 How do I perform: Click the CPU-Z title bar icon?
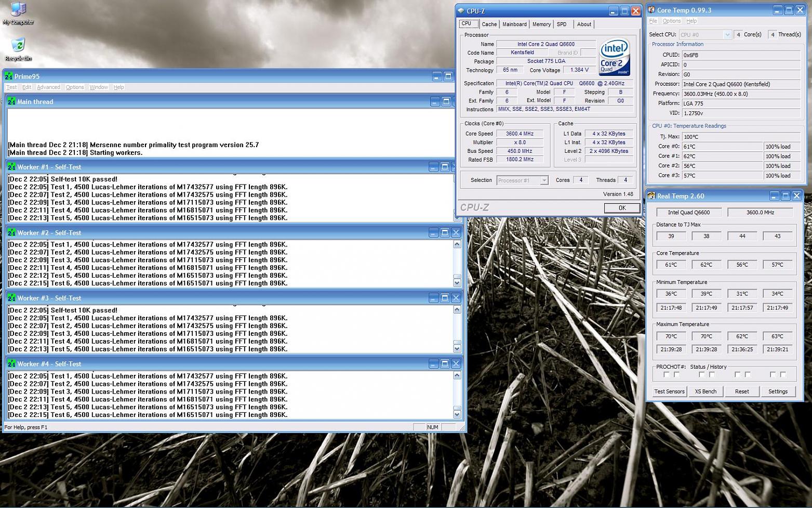tap(461, 11)
